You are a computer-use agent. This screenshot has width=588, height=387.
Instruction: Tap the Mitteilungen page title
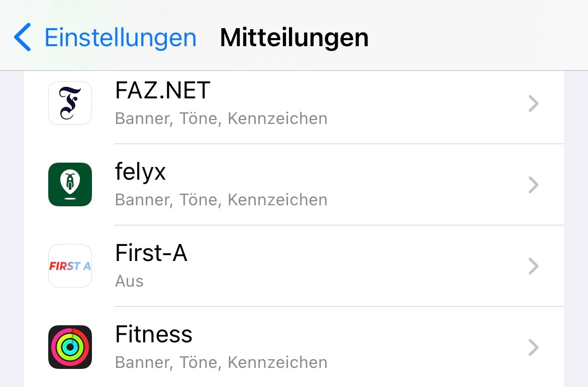[x=294, y=38]
